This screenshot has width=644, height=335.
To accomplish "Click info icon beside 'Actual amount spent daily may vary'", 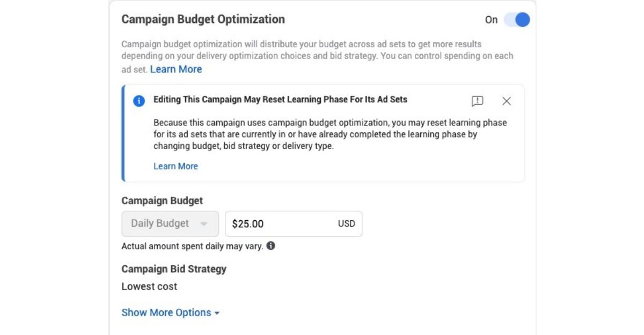I will 271,246.
